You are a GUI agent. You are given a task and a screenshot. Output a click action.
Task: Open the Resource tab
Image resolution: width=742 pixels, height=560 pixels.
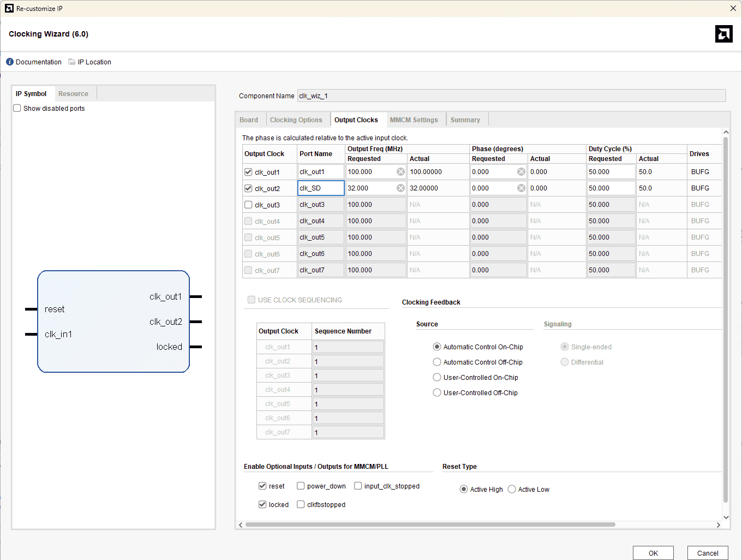73,94
